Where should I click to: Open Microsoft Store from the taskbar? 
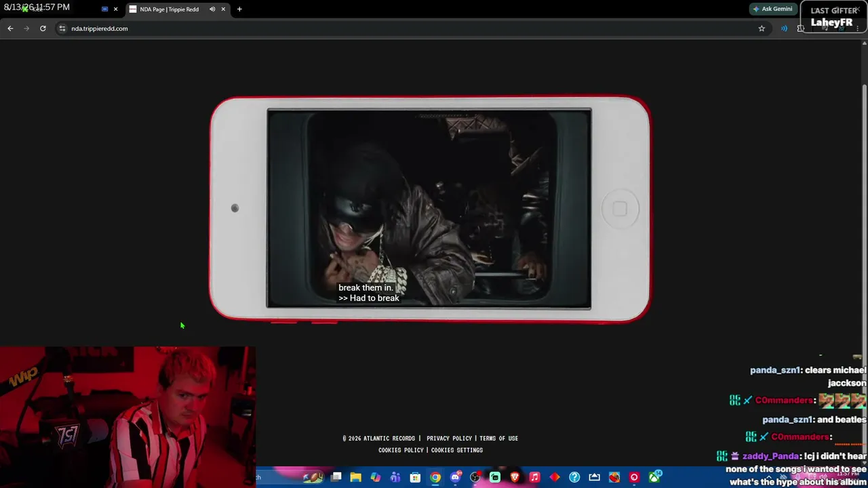tap(415, 477)
